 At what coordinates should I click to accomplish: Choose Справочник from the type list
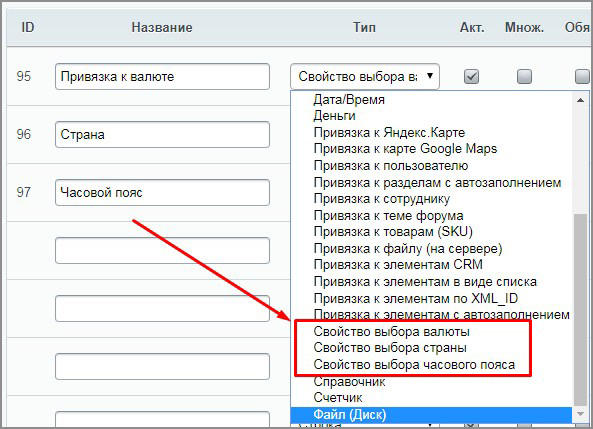[349, 381]
